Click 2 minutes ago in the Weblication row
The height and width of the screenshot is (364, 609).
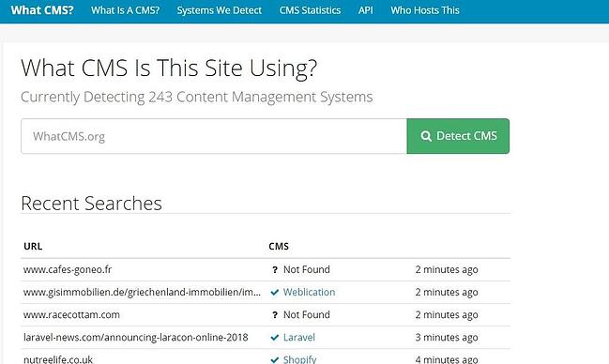point(447,292)
